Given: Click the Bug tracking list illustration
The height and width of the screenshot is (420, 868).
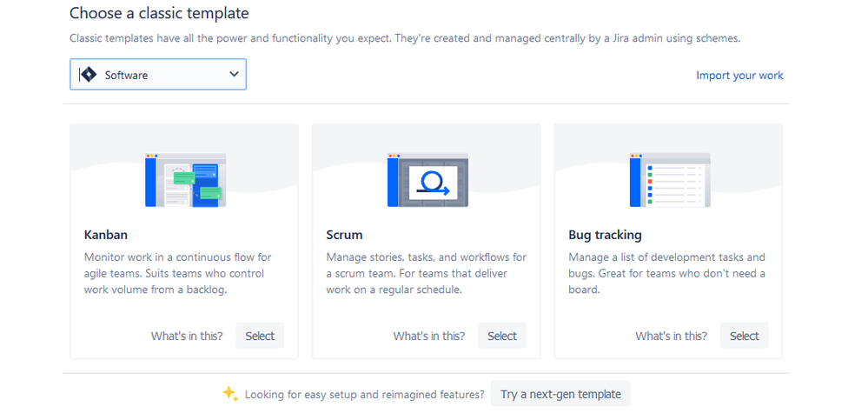Looking at the screenshot, I should pos(670,180).
